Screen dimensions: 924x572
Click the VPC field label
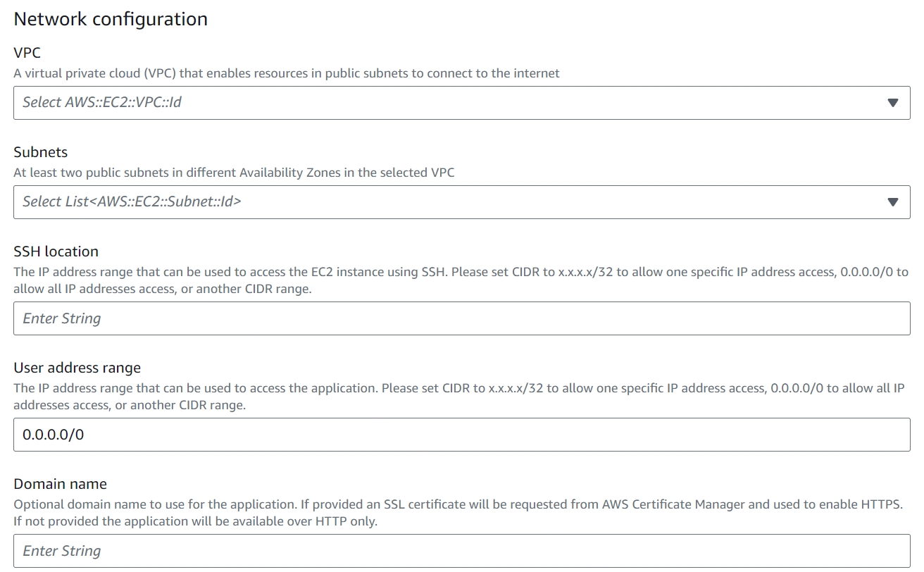click(x=27, y=53)
